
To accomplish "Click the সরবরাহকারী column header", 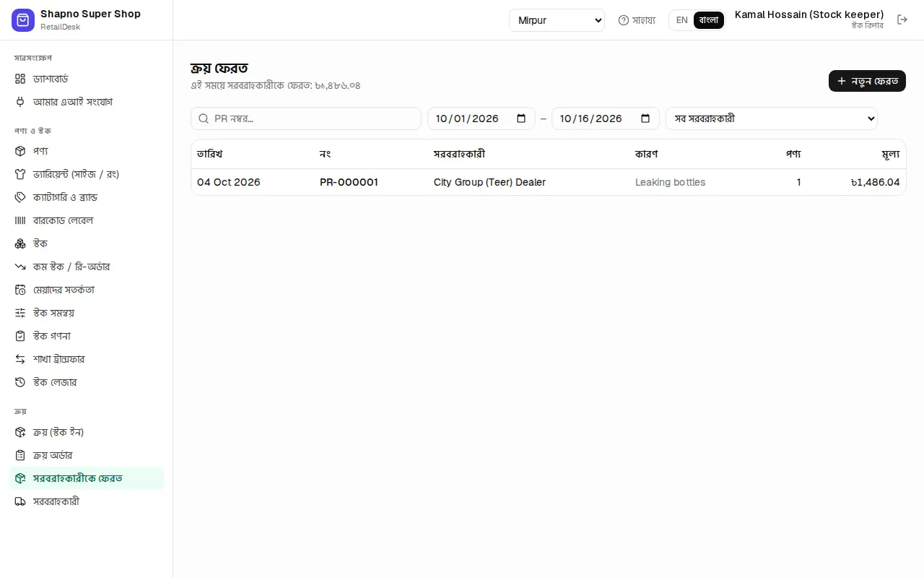I will coord(459,154).
